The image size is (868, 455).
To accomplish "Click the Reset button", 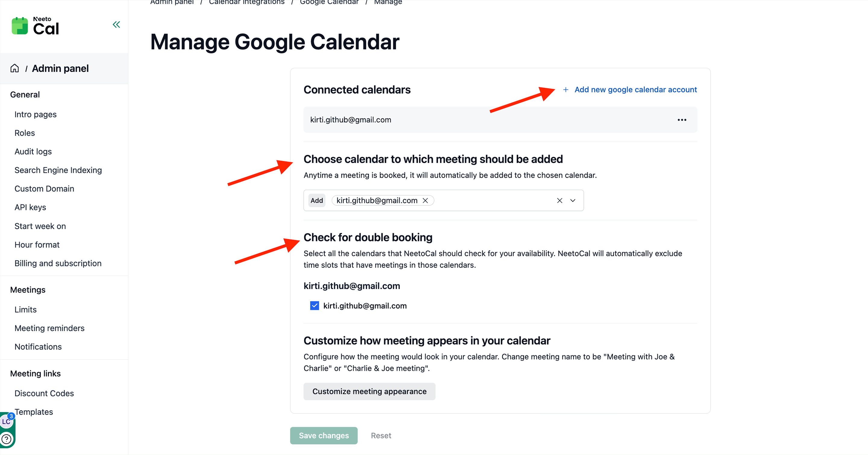I will [x=381, y=435].
